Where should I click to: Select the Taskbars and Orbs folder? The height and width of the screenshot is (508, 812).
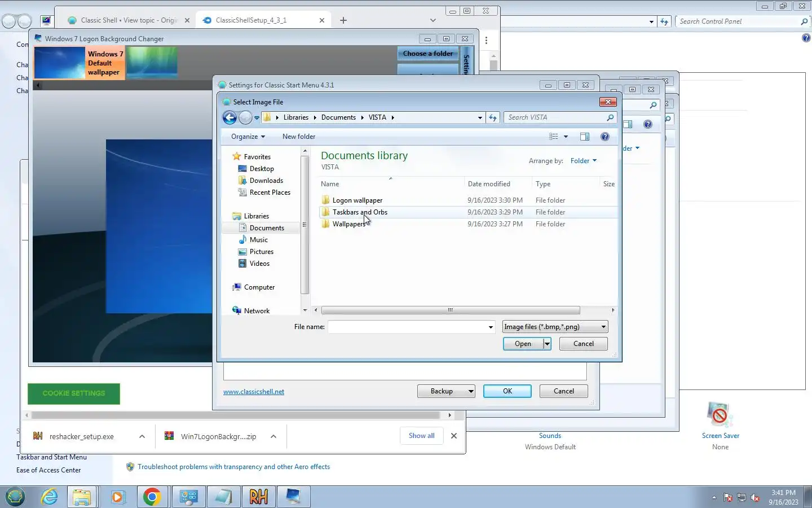pyautogui.click(x=360, y=212)
